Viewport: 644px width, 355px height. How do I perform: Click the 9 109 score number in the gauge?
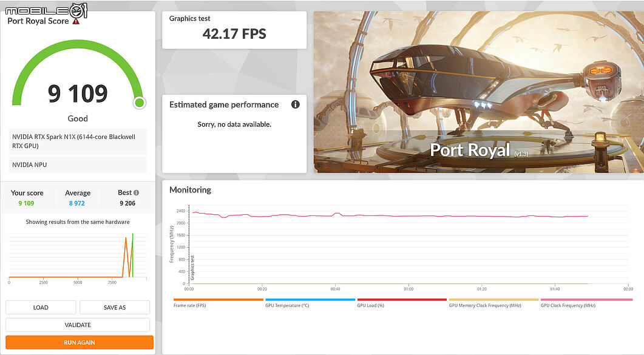pos(78,93)
